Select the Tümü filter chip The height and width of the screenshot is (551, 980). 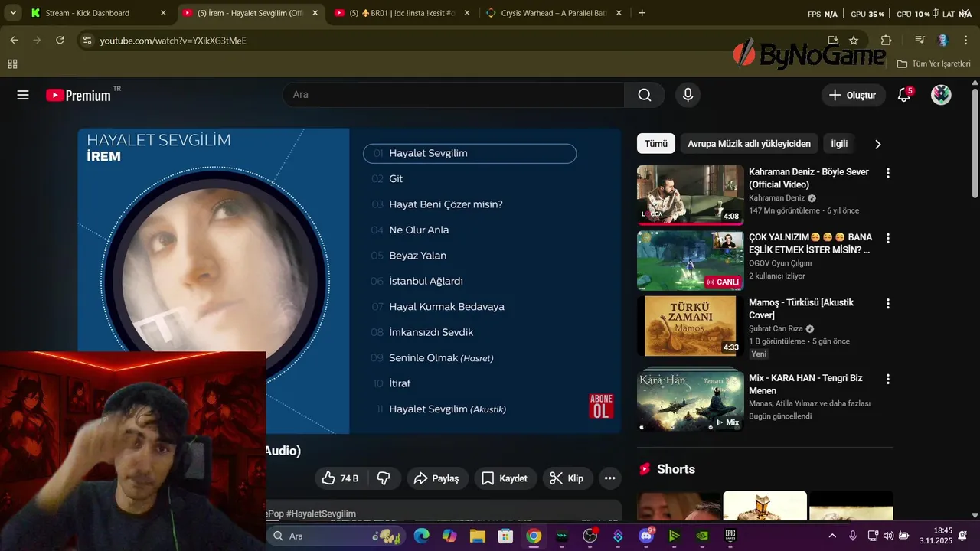coord(656,144)
